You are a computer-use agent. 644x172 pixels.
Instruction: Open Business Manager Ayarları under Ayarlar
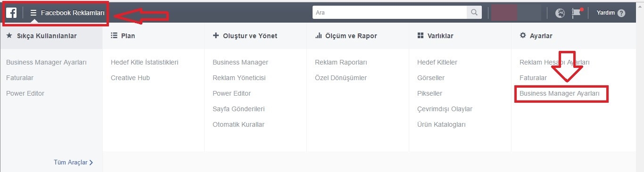click(560, 93)
